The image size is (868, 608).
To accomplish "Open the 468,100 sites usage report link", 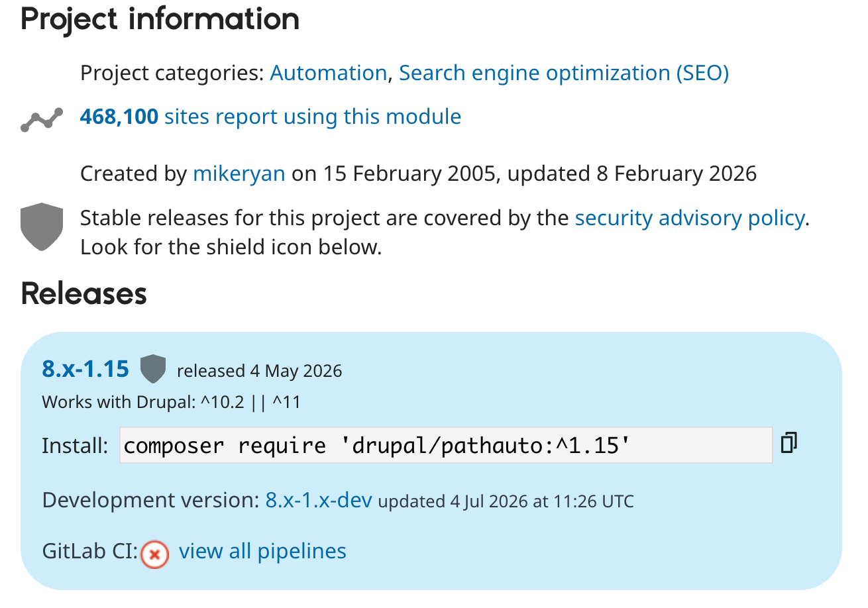I will click(270, 117).
